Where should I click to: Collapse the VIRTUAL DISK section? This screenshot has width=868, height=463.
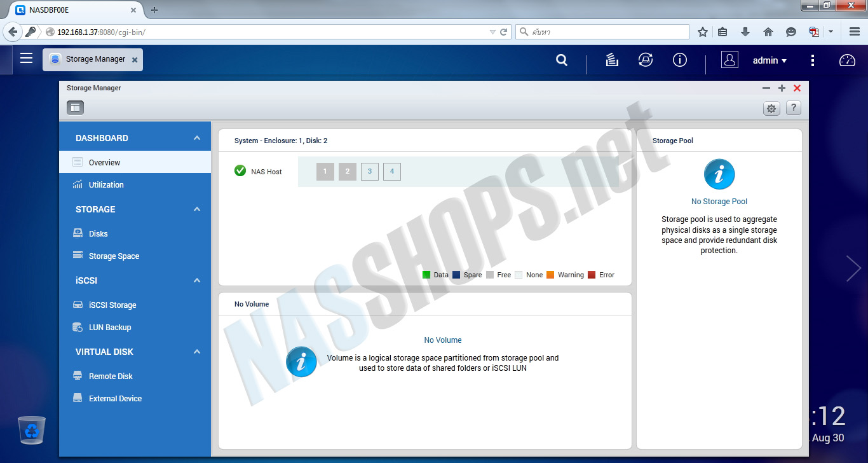tap(197, 352)
